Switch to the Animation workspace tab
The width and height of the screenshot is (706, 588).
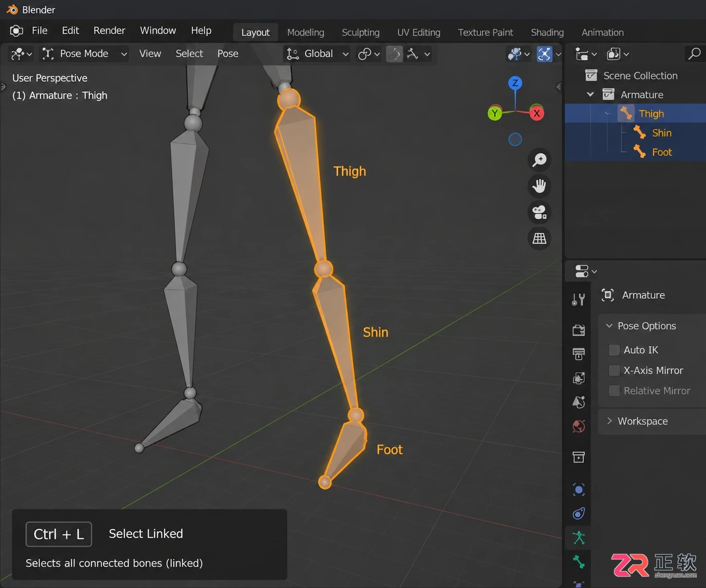click(x=602, y=32)
